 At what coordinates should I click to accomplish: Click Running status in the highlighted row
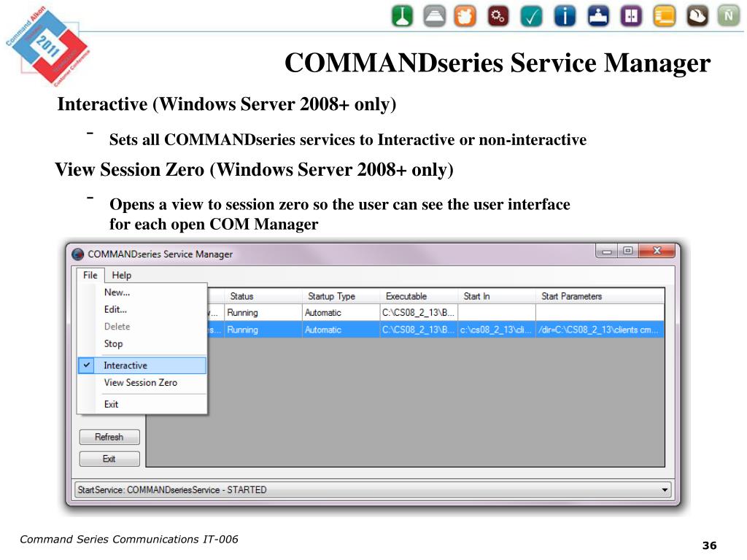coord(263,330)
